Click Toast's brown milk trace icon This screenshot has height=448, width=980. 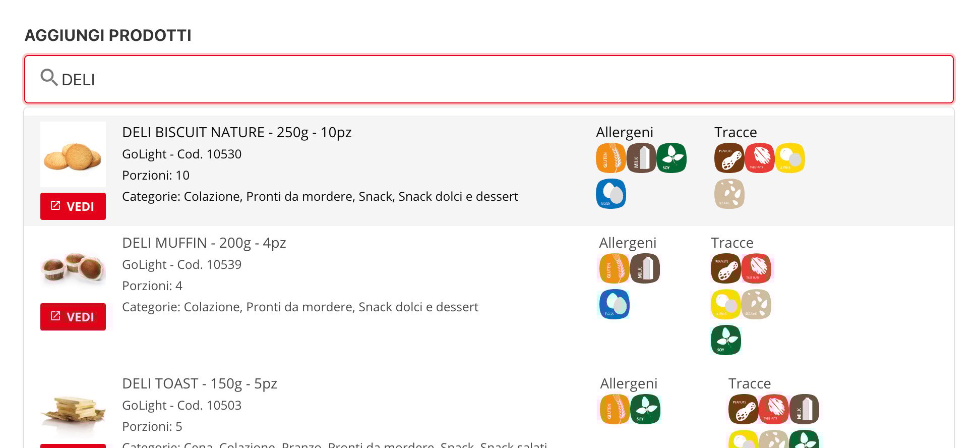click(x=804, y=409)
